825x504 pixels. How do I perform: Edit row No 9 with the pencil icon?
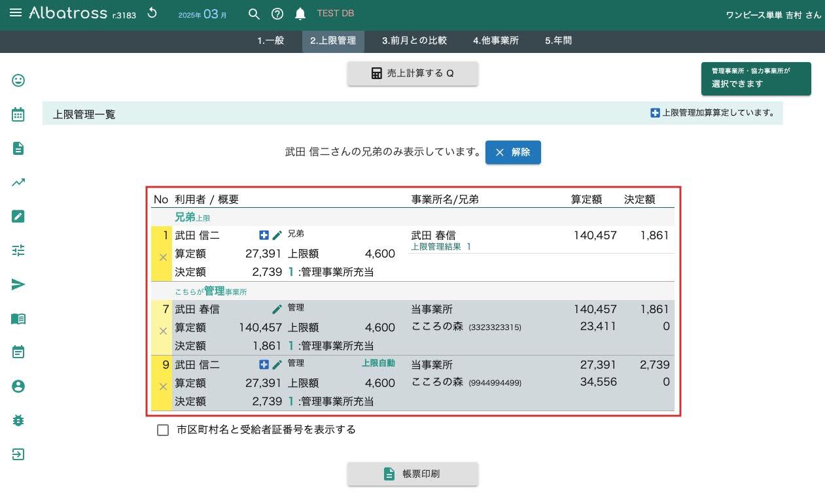coord(277,365)
